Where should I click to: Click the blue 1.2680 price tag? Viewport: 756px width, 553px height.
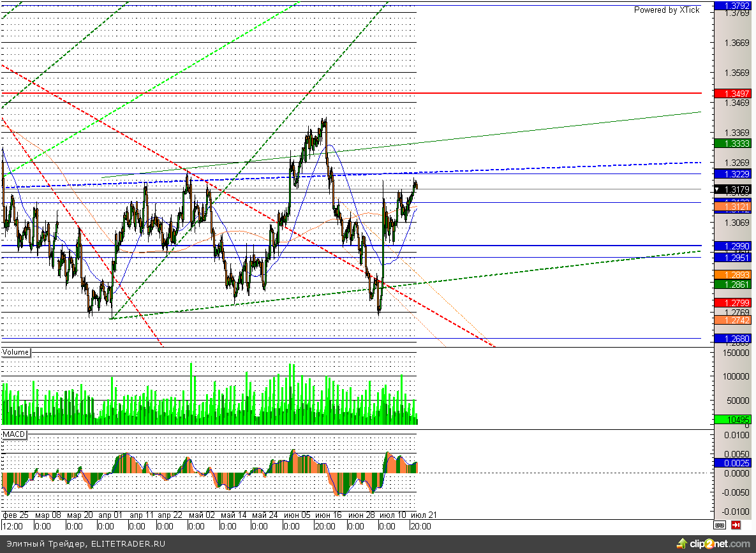pyautogui.click(x=732, y=338)
